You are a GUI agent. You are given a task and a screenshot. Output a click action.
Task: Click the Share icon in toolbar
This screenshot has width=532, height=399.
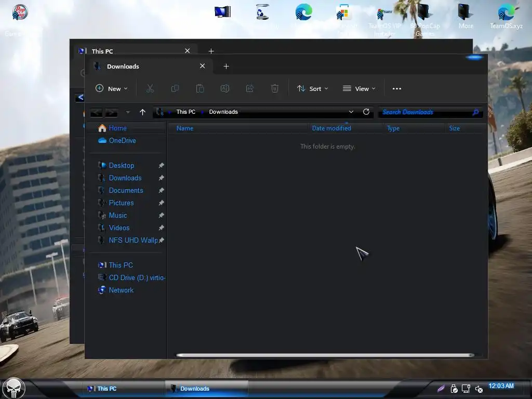[x=250, y=88]
